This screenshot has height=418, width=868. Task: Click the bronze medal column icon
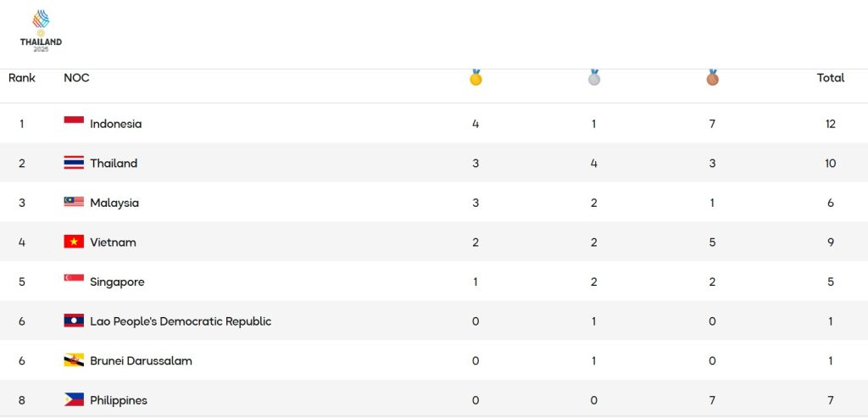(x=712, y=77)
